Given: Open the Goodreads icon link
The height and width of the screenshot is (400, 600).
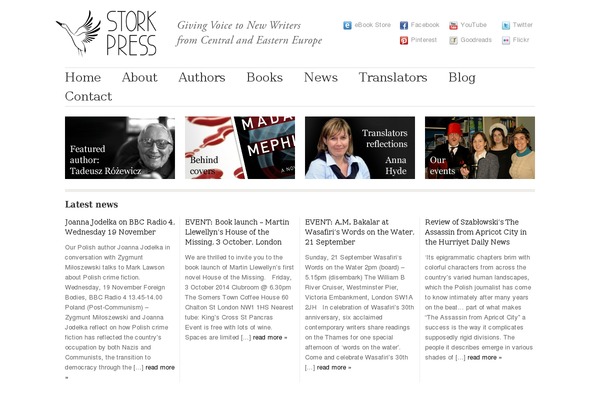Looking at the screenshot, I should pos(453,40).
